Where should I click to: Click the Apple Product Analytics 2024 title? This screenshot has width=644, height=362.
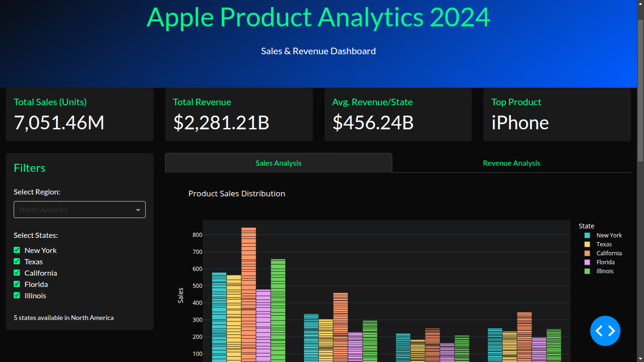click(318, 17)
